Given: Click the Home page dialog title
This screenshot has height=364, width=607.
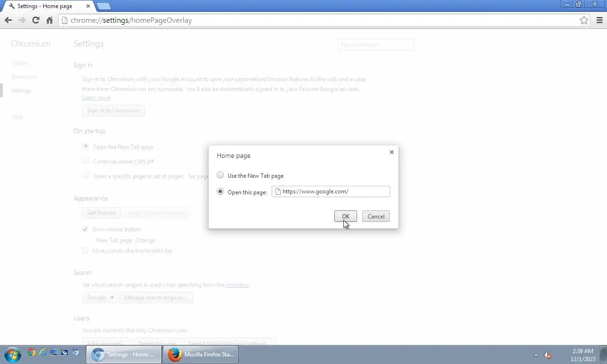Looking at the screenshot, I should click(233, 155).
